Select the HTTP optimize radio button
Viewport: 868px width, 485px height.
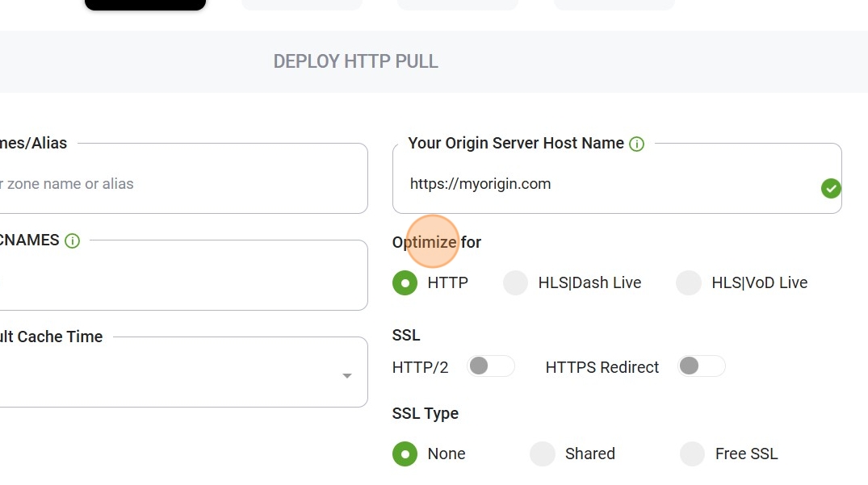click(x=405, y=283)
